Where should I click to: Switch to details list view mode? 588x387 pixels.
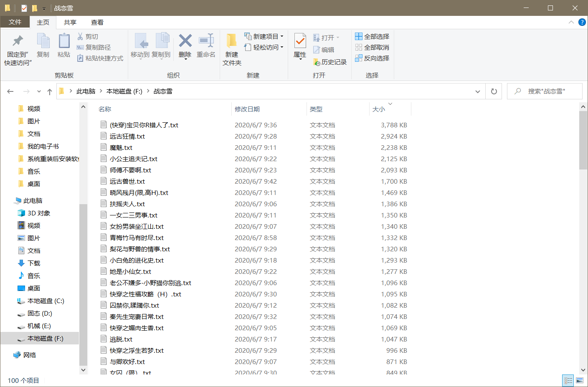(568, 380)
